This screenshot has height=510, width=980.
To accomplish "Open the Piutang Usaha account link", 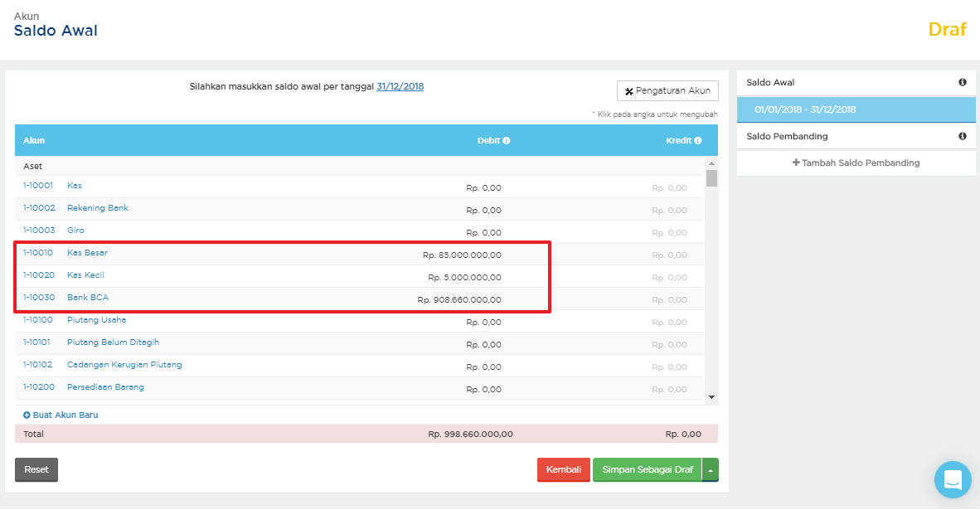I will (x=96, y=320).
